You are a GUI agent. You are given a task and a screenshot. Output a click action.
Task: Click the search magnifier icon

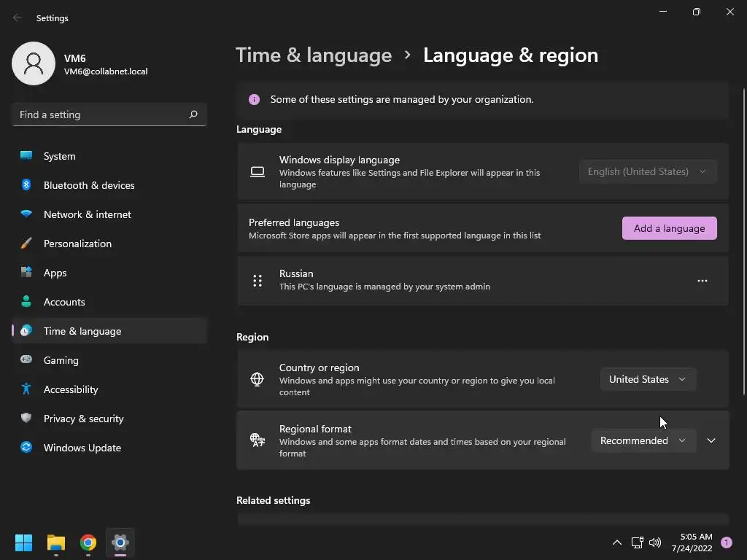193,114
